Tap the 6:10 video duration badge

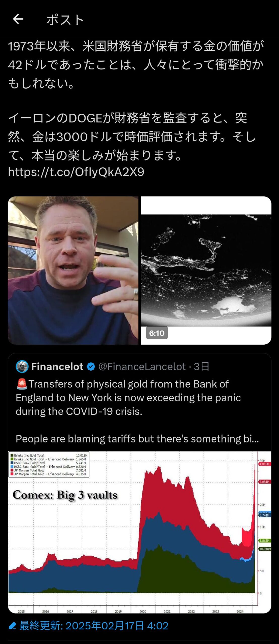(157, 333)
